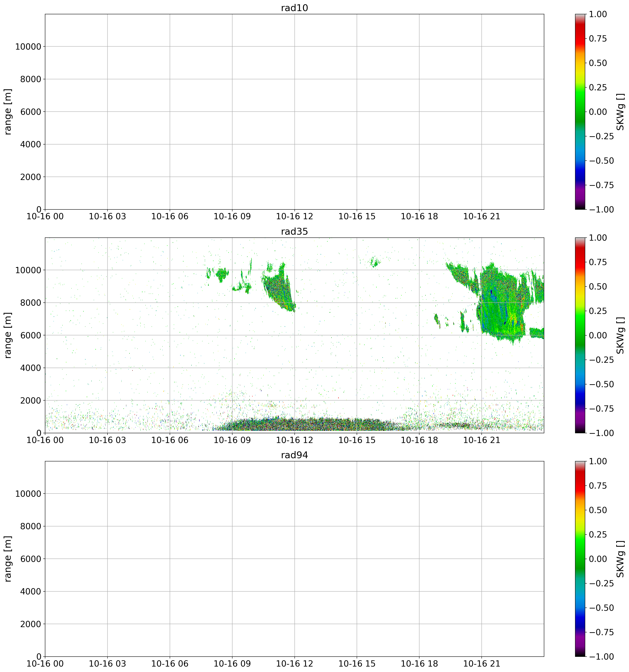Click the rad94 plot title

click(x=294, y=455)
